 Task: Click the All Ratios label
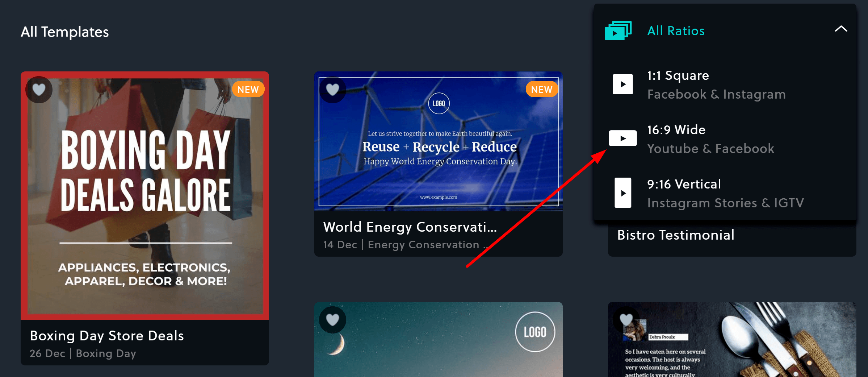point(676,31)
